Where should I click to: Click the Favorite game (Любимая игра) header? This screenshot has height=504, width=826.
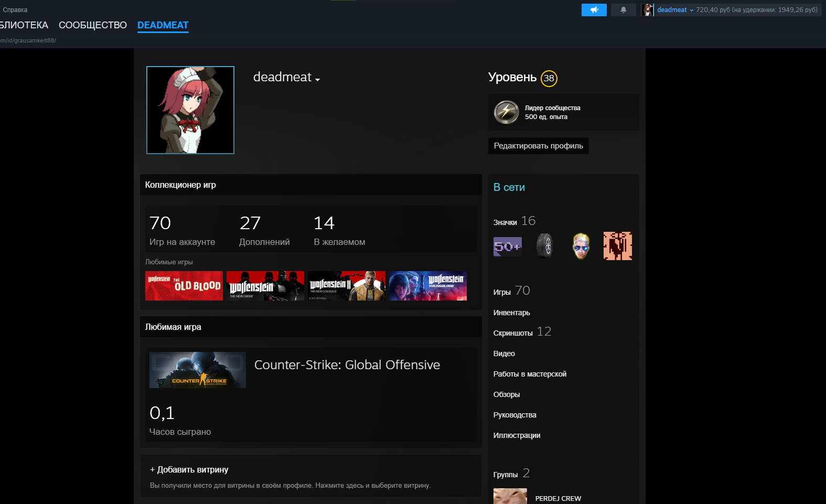[173, 327]
